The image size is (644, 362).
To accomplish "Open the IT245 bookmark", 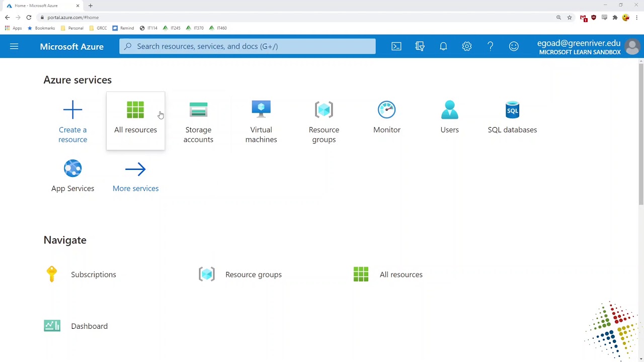I will (172, 28).
